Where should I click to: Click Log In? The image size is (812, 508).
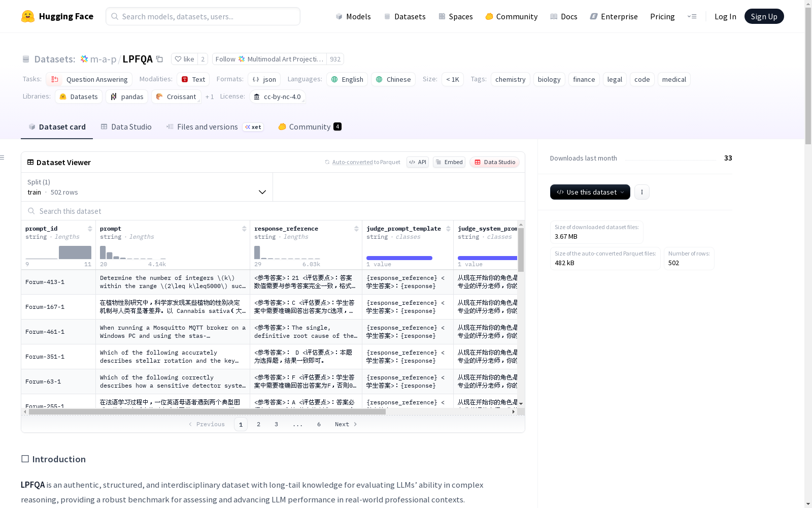pyautogui.click(x=725, y=16)
